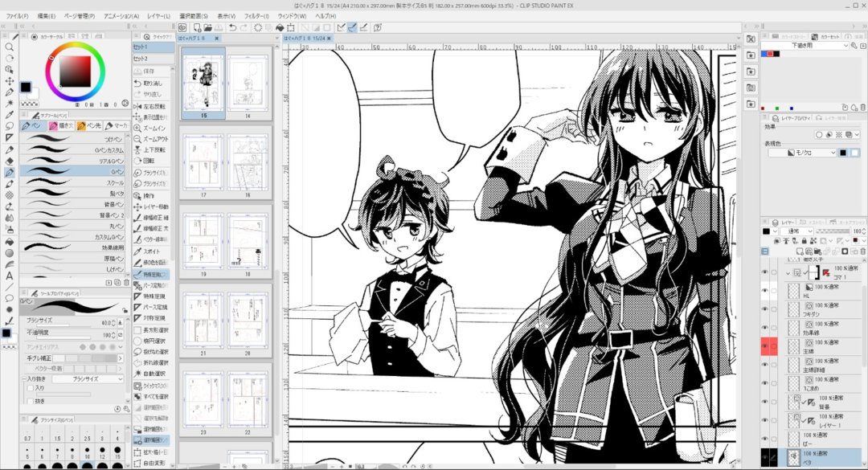Toggle visibility of the HL layer
The width and height of the screenshot is (868, 470).
765,291
